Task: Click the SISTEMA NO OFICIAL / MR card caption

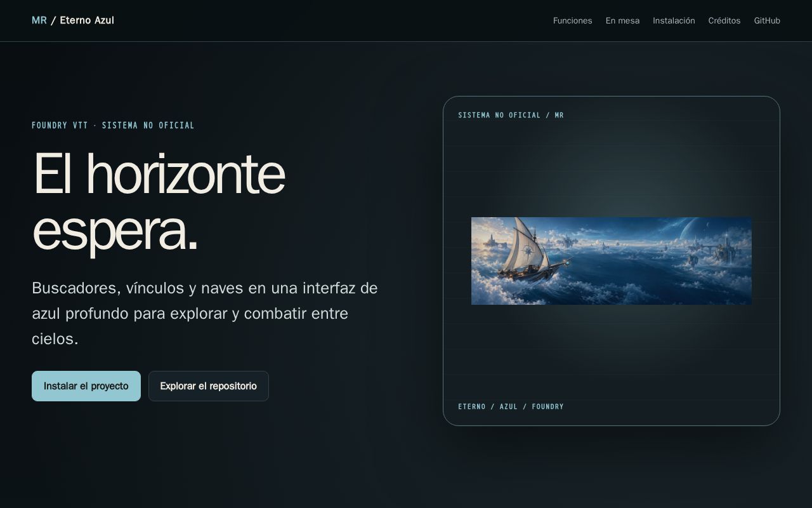Action: pyautogui.click(x=511, y=116)
